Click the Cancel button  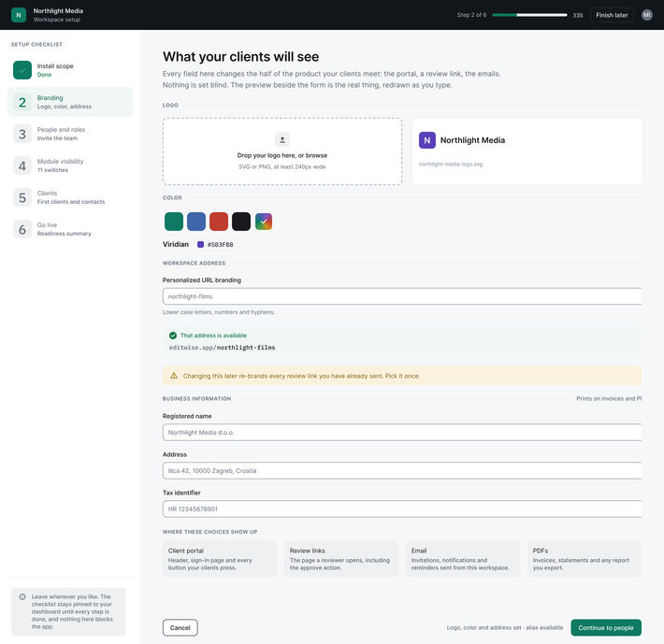180,628
